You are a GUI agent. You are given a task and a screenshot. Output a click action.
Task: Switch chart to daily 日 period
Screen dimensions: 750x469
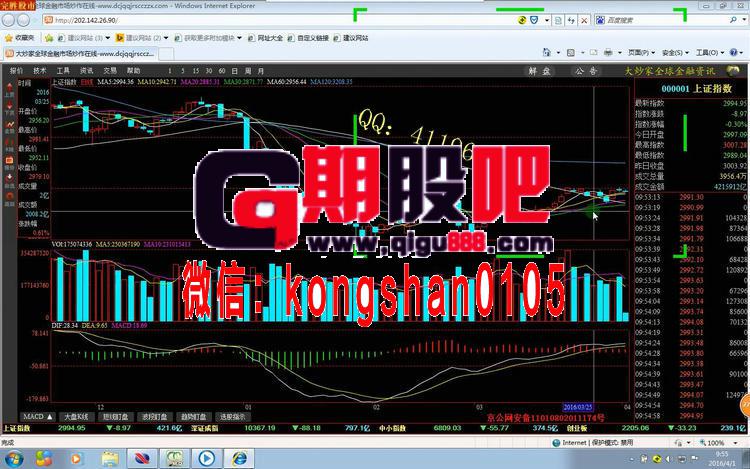pos(235,71)
